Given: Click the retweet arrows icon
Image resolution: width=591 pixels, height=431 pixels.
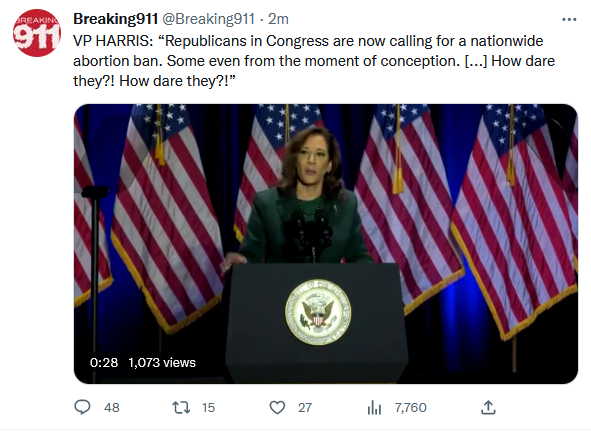Looking at the screenshot, I should point(181,408).
